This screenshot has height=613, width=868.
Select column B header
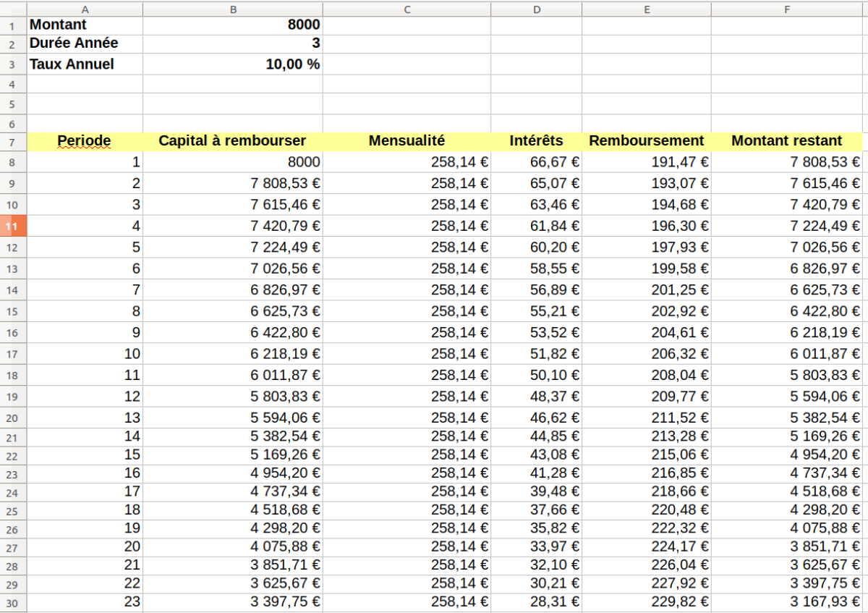(233, 9)
